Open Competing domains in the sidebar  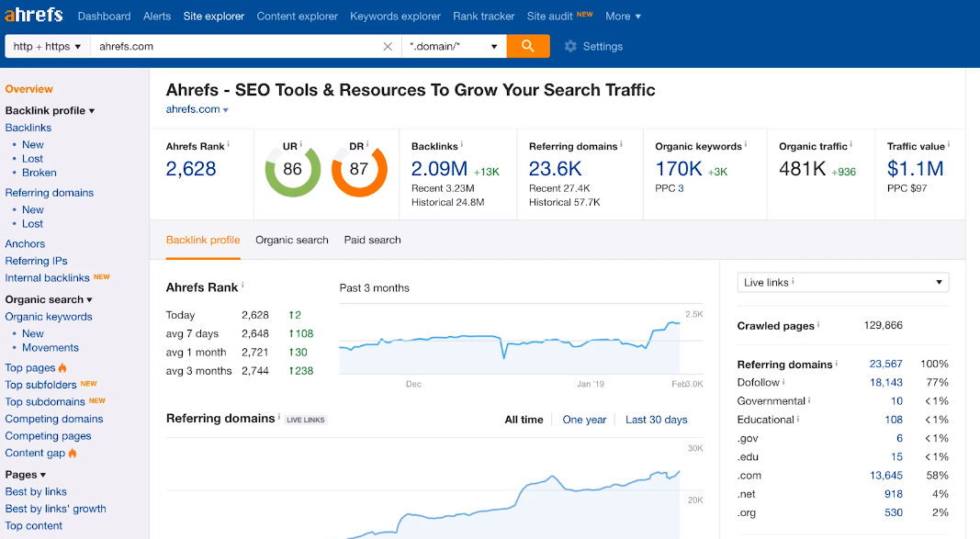point(54,419)
